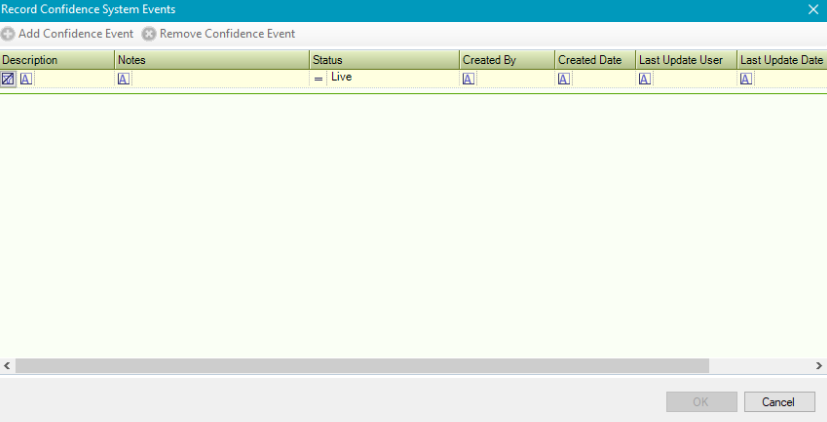The width and height of the screenshot is (827, 422).
Task: Sort by the Status column header
Action: click(384, 60)
